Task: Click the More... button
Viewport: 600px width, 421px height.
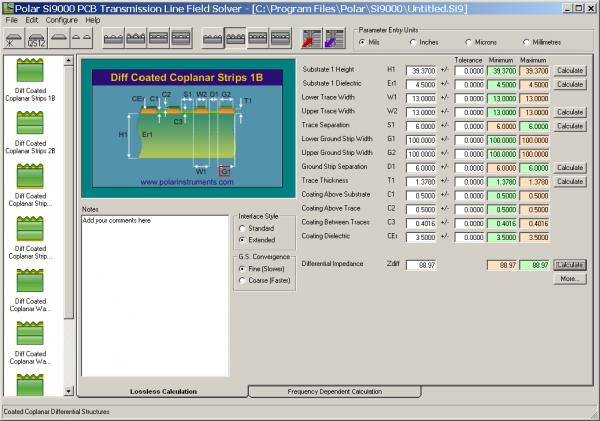Action: tap(569, 279)
